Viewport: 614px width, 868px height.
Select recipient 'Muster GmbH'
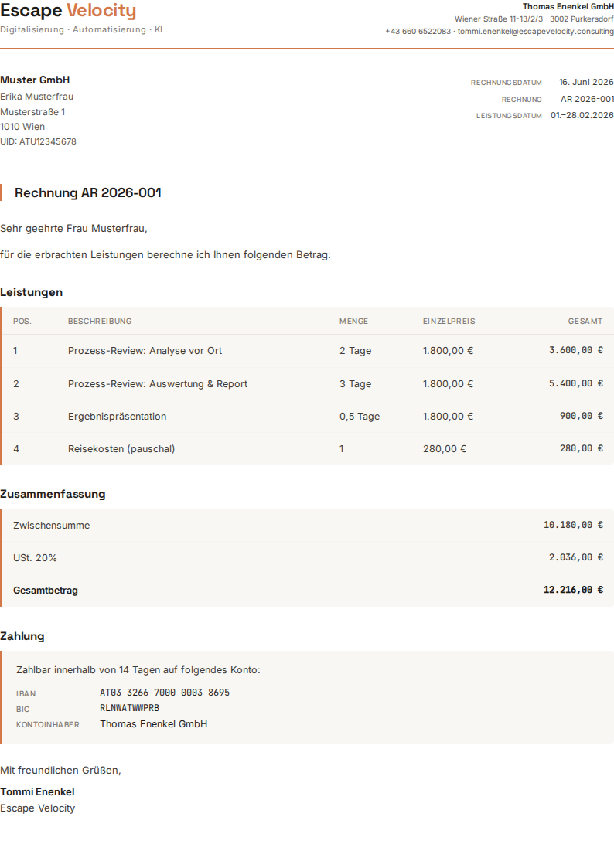[35, 80]
